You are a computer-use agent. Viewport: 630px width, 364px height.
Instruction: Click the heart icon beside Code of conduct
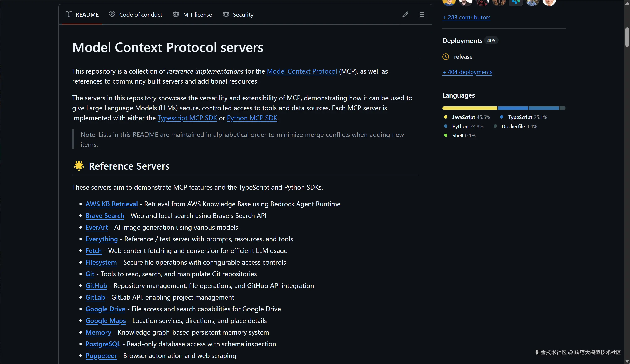tap(112, 14)
